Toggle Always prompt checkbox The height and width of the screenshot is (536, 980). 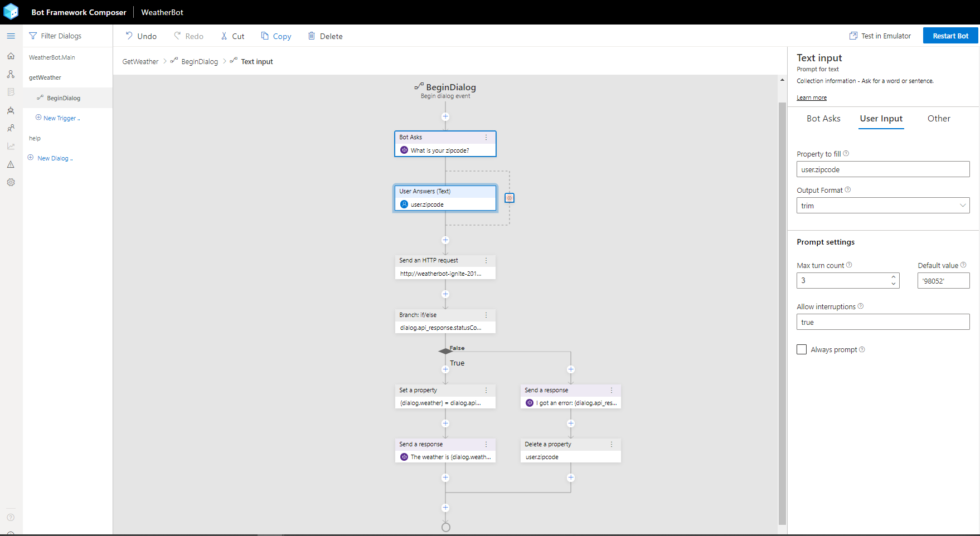point(802,349)
